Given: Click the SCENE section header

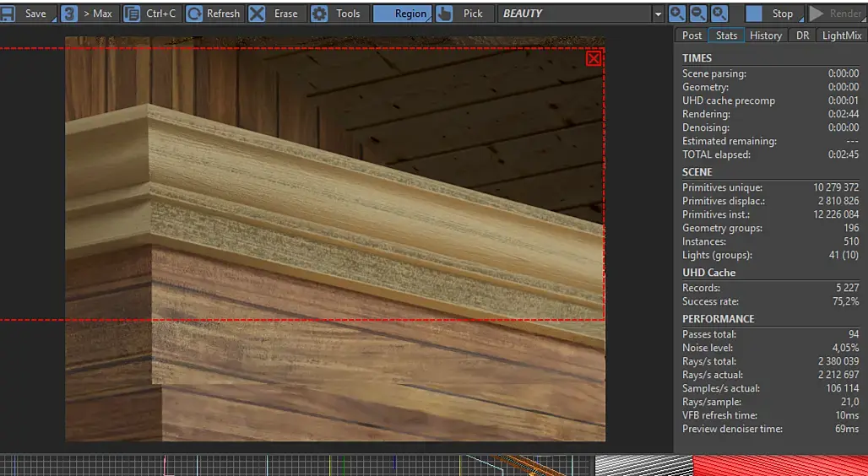Looking at the screenshot, I should (x=697, y=171).
